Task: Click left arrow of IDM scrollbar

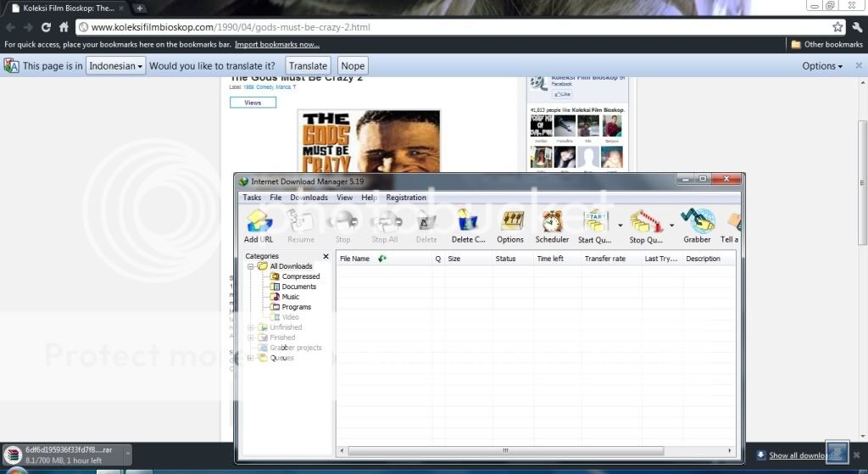Action: click(342, 451)
